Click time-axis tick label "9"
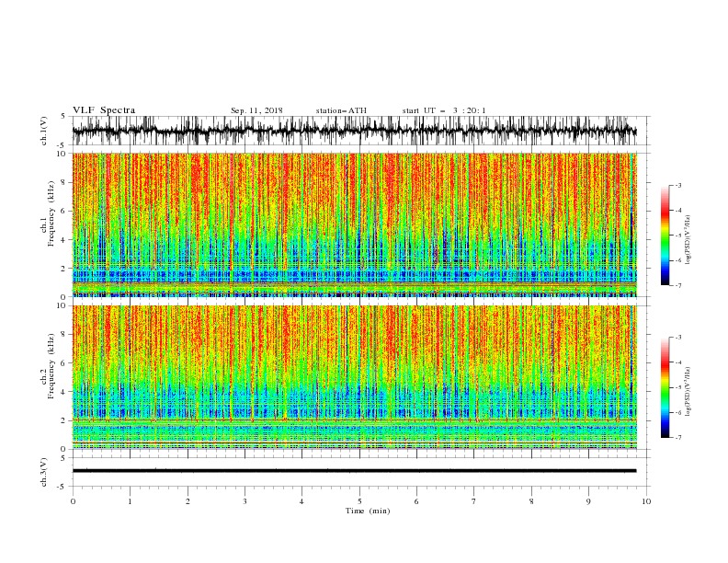 [x=588, y=501]
